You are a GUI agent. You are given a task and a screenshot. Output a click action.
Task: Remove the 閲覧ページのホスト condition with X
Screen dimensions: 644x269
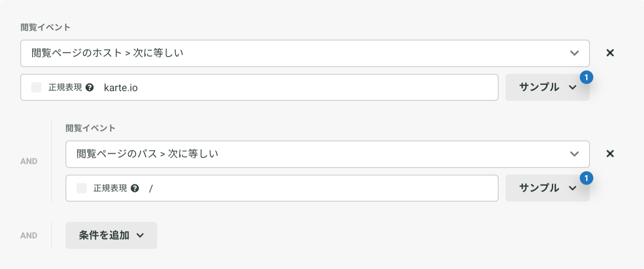(610, 53)
